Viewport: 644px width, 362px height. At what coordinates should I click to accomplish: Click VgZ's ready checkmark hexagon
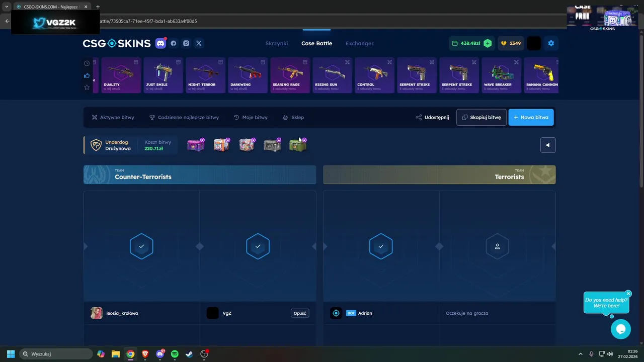tap(258, 246)
